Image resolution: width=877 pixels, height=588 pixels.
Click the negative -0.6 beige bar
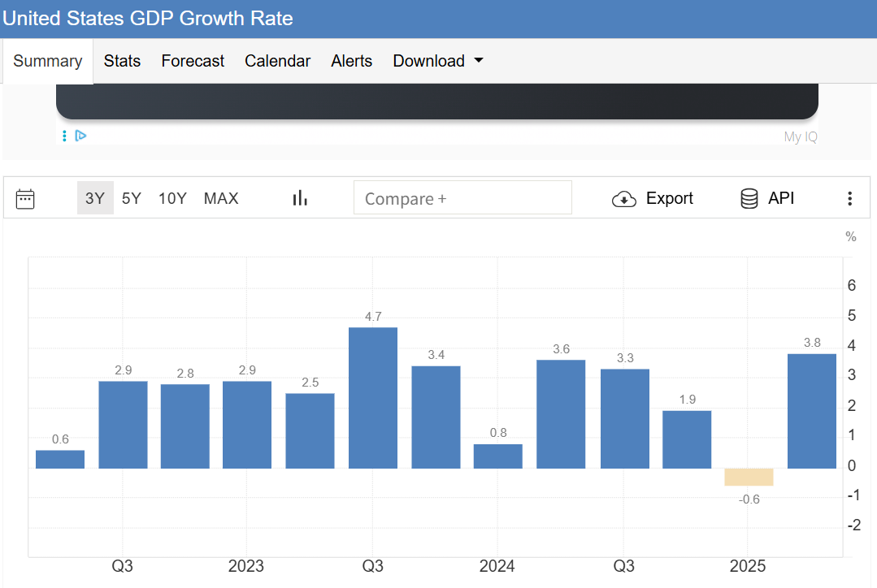click(x=749, y=477)
